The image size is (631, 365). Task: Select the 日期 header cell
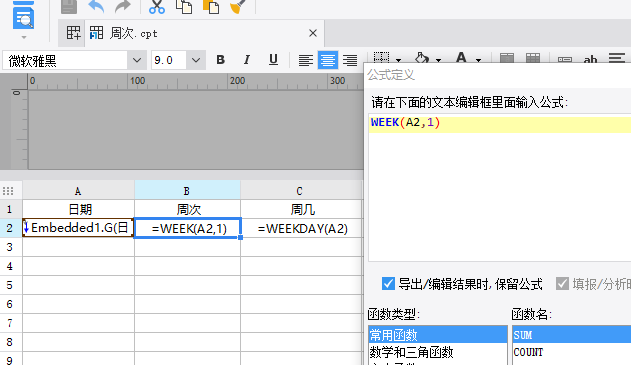[78, 209]
